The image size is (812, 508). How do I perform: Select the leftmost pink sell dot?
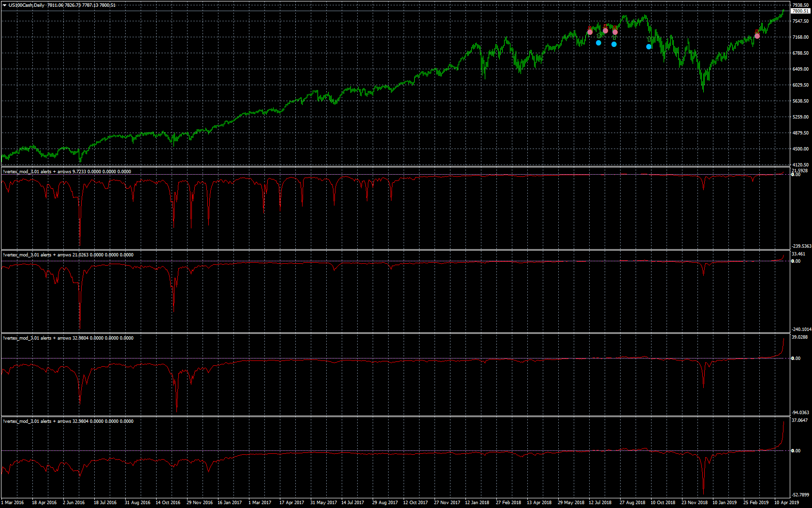[x=590, y=32]
